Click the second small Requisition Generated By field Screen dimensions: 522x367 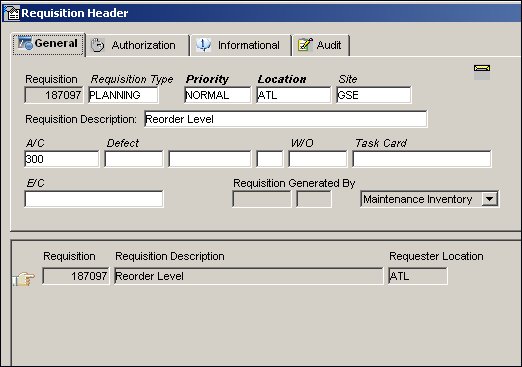(314, 199)
